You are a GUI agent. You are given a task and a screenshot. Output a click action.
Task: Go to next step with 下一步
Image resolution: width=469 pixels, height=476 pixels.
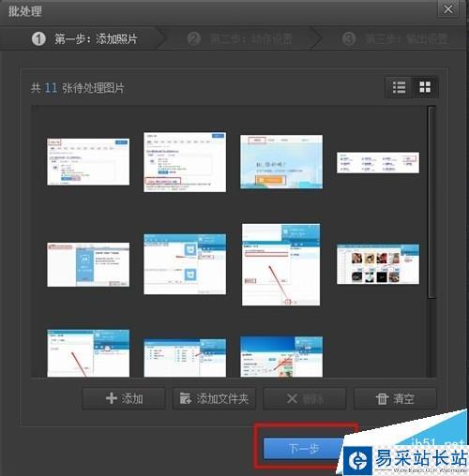coord(303,449)
